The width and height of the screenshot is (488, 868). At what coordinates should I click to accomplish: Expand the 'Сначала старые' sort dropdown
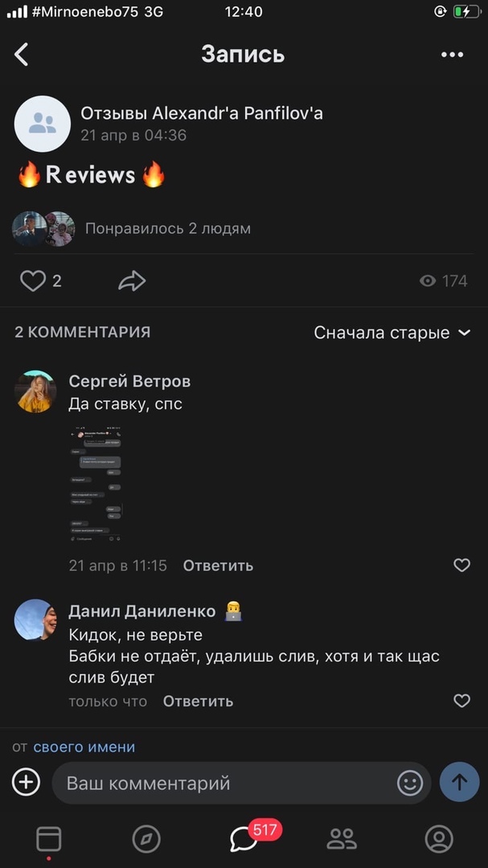[x=392, y=333]
